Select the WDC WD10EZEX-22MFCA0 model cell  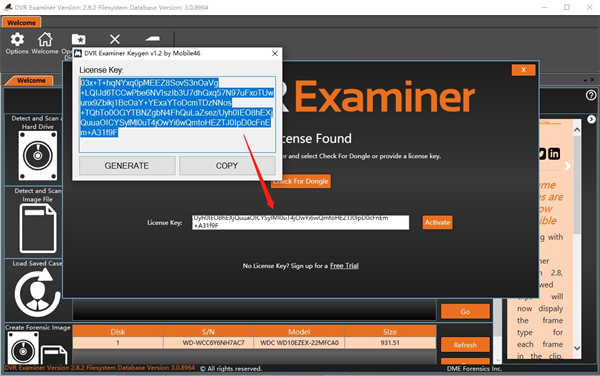299,343
